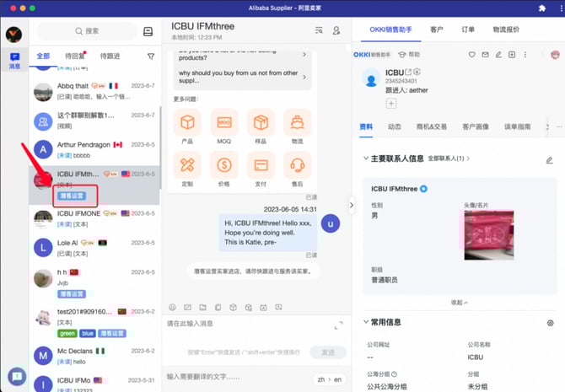Add a tag with the plus box under ICBU
The image size is (565, 392).
coord(391,104)
